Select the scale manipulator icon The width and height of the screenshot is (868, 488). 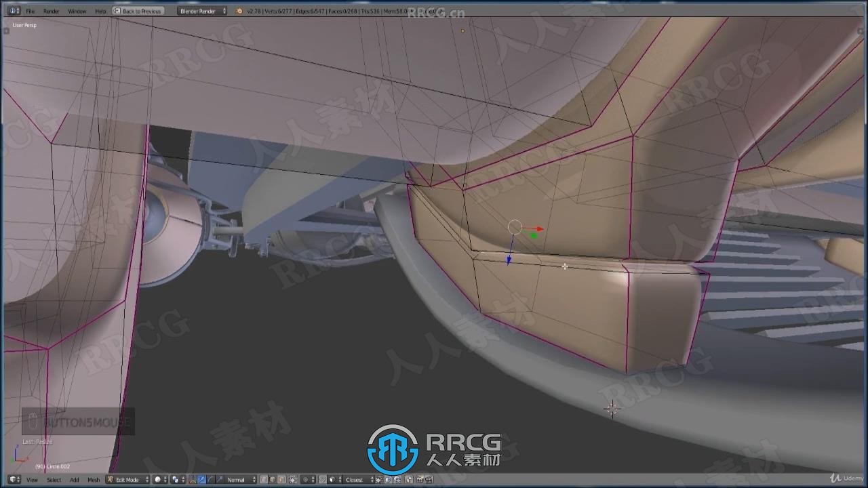(220, 479)
